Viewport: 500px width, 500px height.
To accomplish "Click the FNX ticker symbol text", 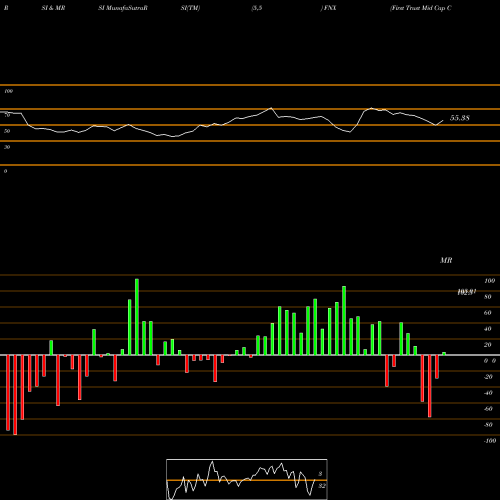I will tap(330, 8).
